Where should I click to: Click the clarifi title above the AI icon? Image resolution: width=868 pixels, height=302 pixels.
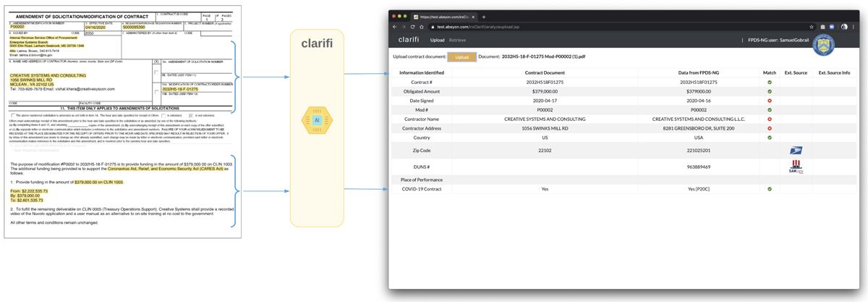tap(316, 43)
